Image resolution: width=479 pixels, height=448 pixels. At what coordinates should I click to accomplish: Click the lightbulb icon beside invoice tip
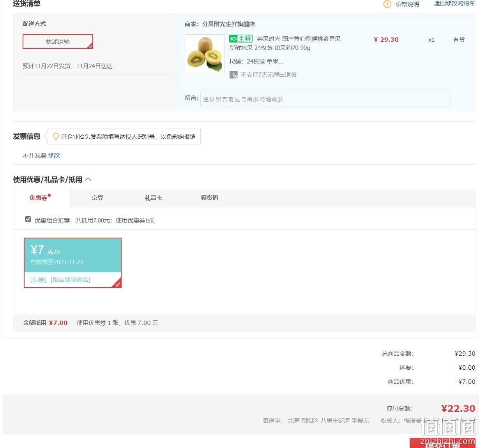[56, 137]
